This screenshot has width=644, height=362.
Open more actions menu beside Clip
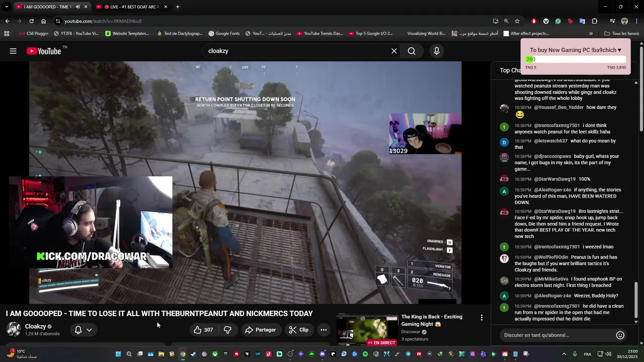(324, 330)
